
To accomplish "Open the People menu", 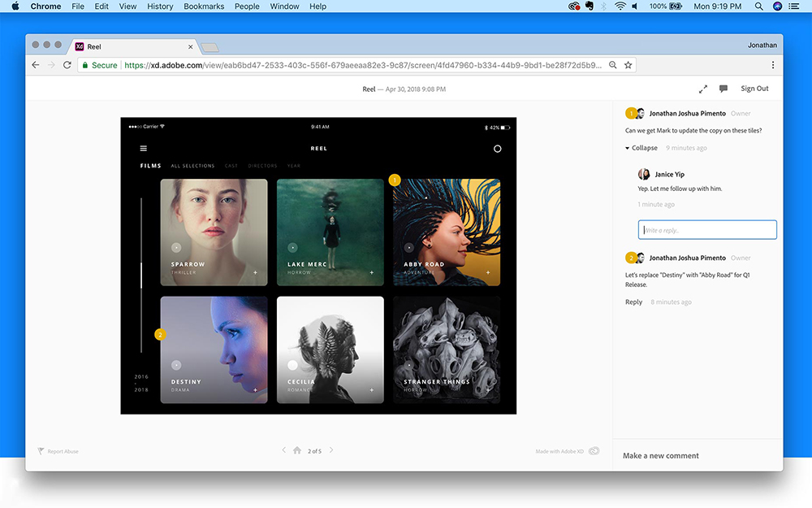I will click(247, 7).
